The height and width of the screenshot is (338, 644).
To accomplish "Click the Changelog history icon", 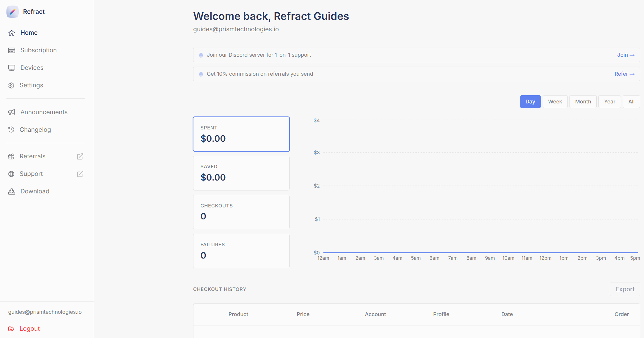I will tap(11, 129).
